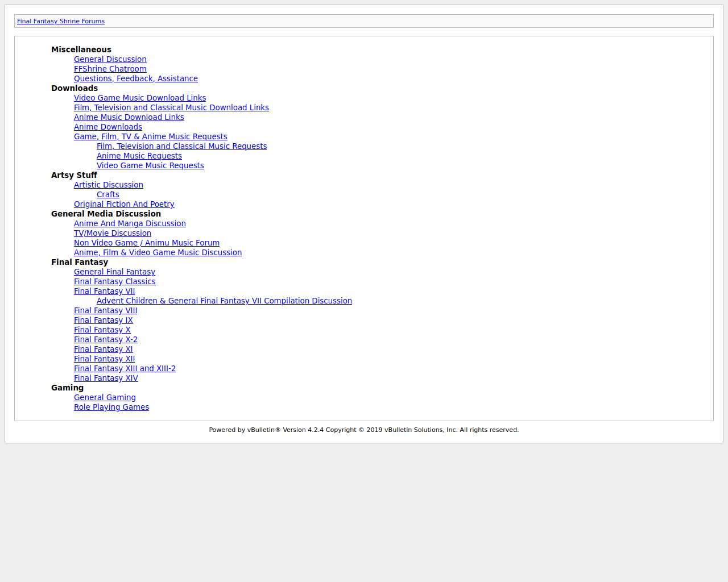Go to FFShrine Chatroom

(110, 69)
